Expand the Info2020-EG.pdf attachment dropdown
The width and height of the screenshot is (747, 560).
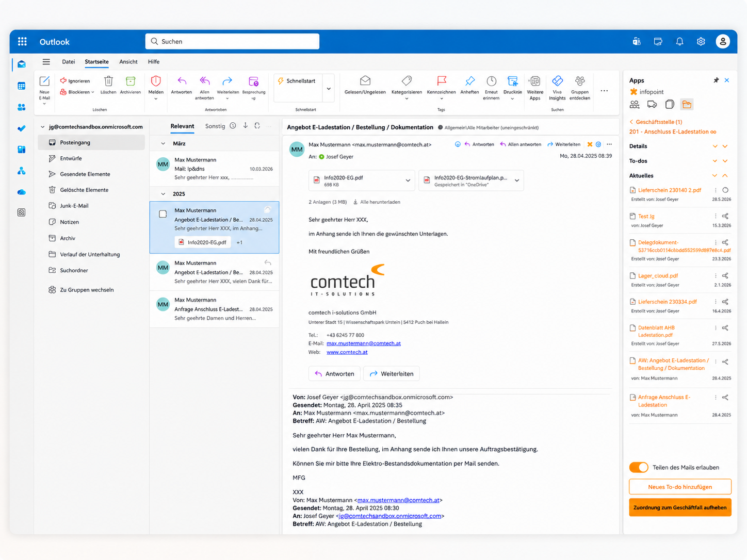pyautogui.click(x=408, y=180)
